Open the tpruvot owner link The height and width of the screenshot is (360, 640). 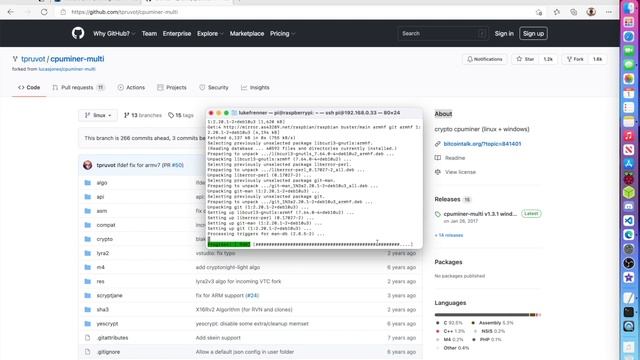(x=33, y=59)
